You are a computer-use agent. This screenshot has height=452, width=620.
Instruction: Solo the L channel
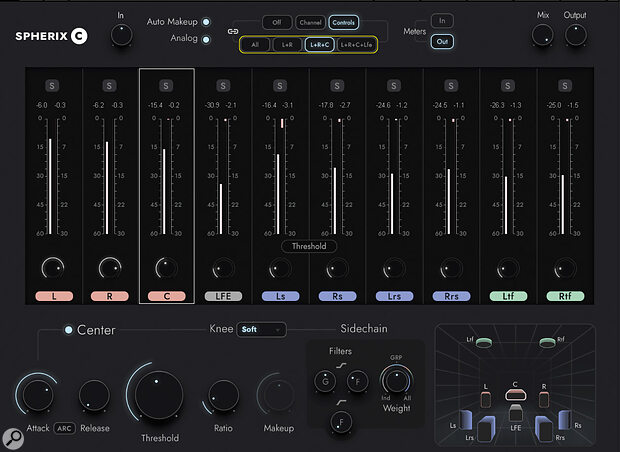coord(52,85)
